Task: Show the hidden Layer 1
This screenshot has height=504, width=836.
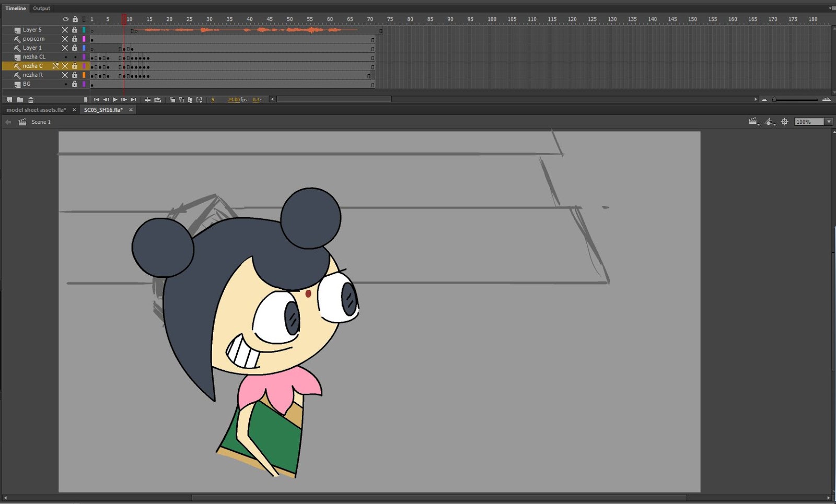Action: (x=65, y=48)
